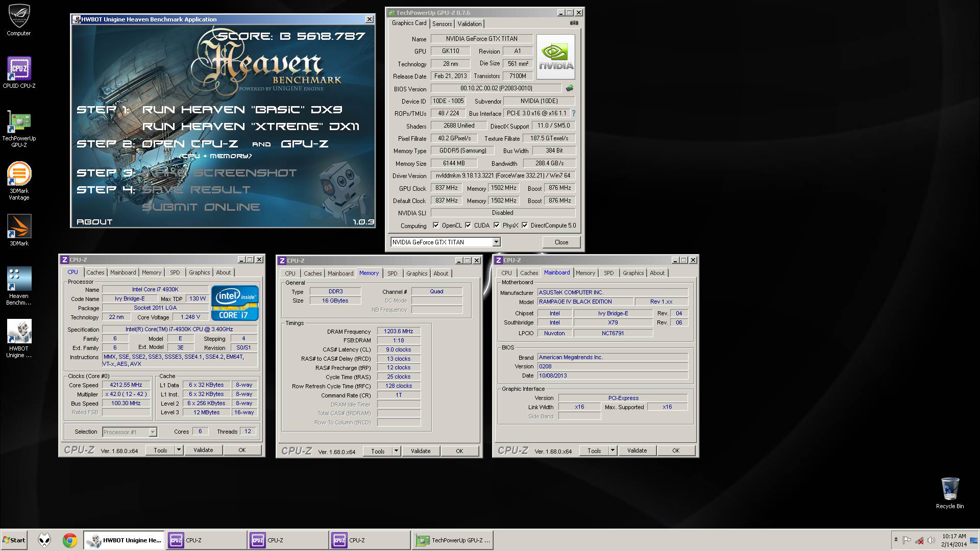Open the CPUID CPU-Z desktop shortcut
Image resolution: width=980 pixels, height=551 pixels.
[19, 72]
